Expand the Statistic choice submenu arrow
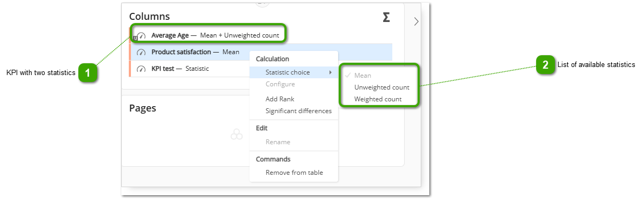644x200 pixels. tap(331, 72)
